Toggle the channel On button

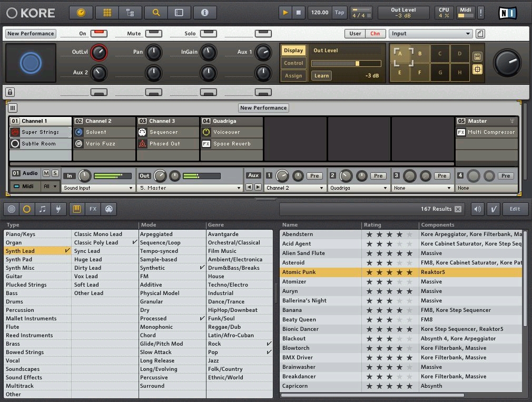pyautogui.click(x=98, y=33)
